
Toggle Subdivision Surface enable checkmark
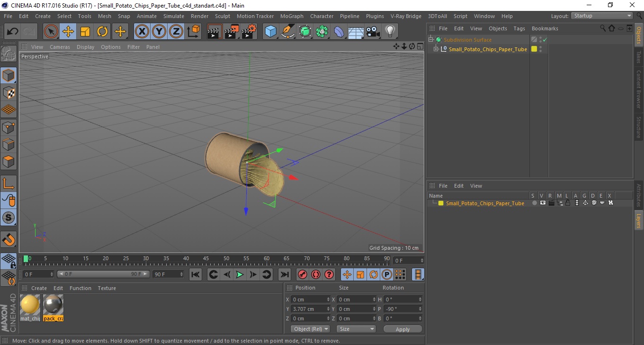545,40
